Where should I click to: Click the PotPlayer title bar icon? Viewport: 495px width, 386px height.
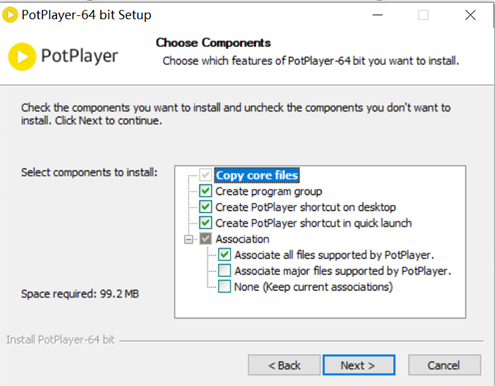click(x=10, y=15)
